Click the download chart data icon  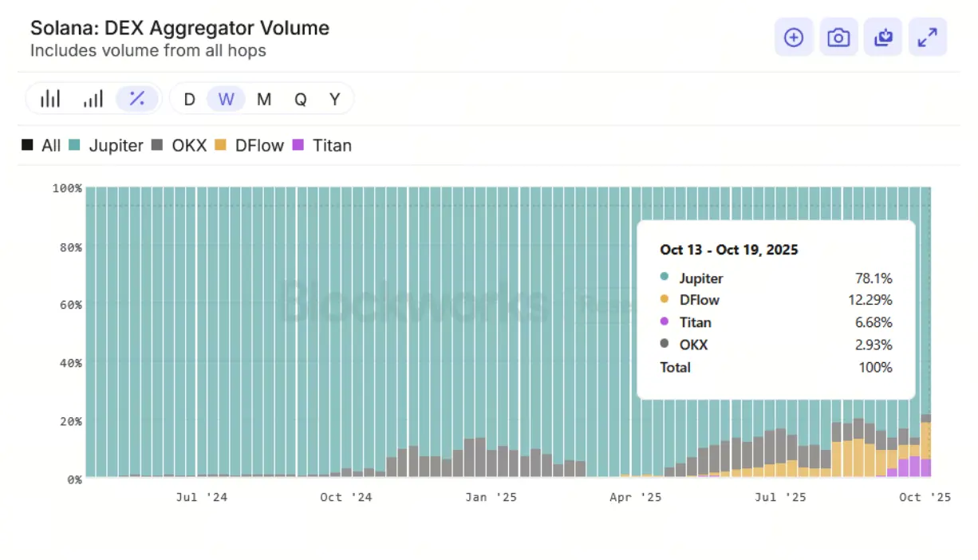883,37
